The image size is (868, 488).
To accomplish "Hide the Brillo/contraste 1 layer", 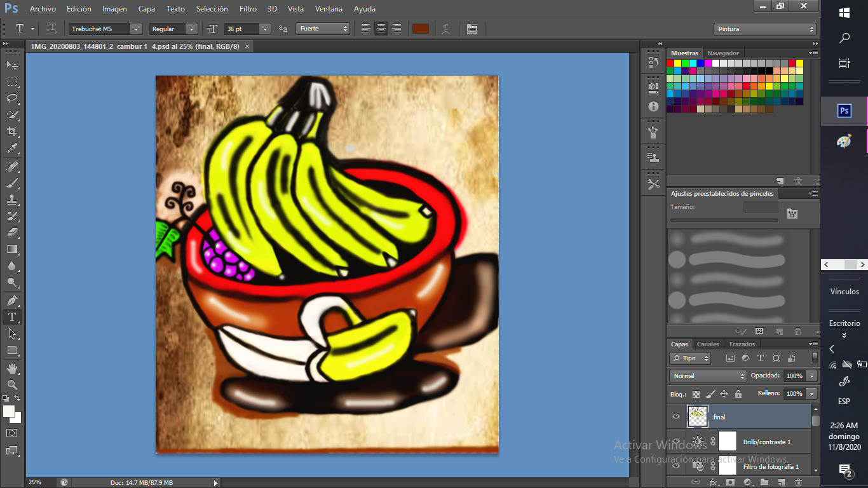I will (x=676, y=441).
